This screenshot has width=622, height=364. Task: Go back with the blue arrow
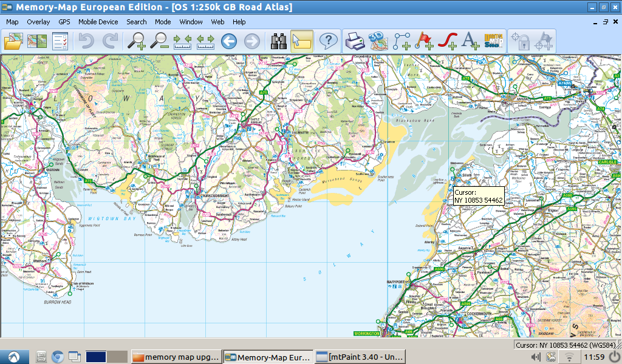[229, 41]
